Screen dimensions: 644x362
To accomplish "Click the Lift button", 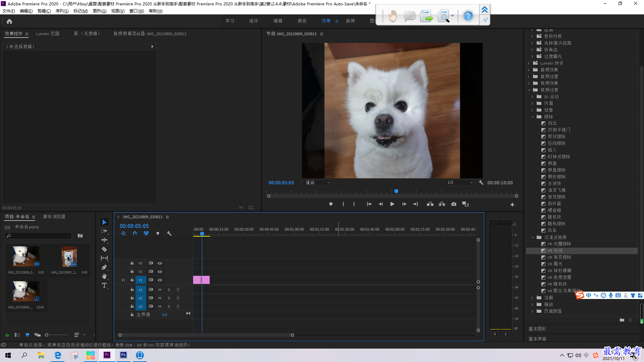I will click(430, 204).
